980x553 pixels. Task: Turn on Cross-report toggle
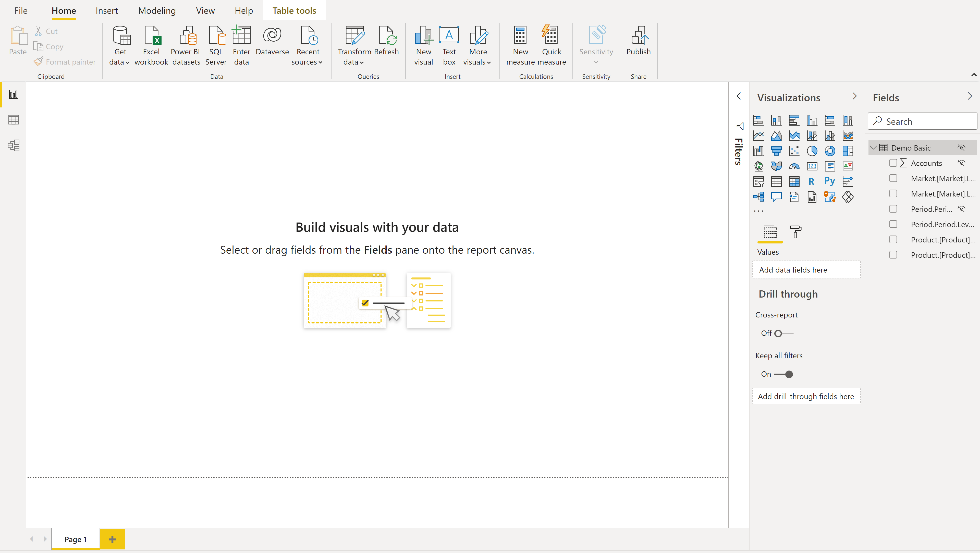(784, 333)
